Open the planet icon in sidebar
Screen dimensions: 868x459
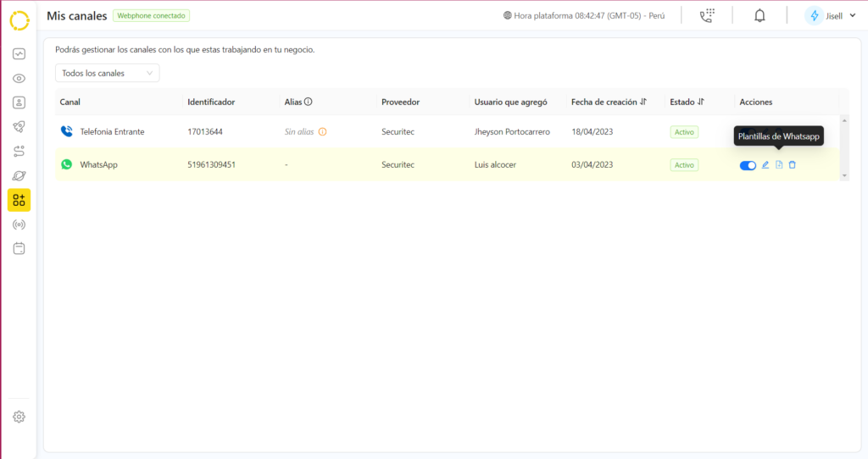coord(19,175)
